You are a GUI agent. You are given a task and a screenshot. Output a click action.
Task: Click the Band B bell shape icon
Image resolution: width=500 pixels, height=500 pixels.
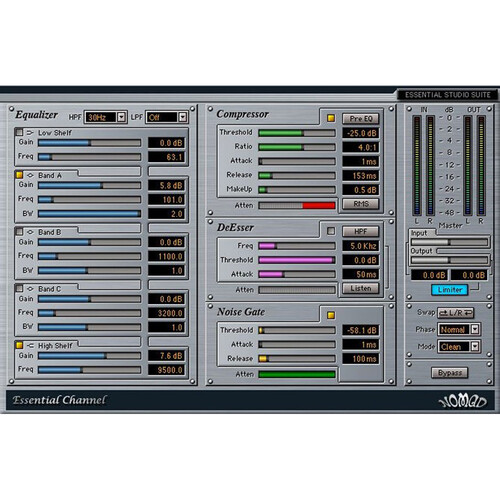(x=30, y=232)
